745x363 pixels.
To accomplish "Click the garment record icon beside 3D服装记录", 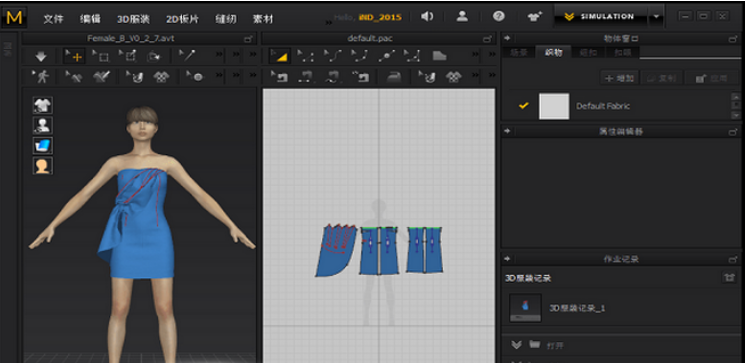I will coord(729,278).
